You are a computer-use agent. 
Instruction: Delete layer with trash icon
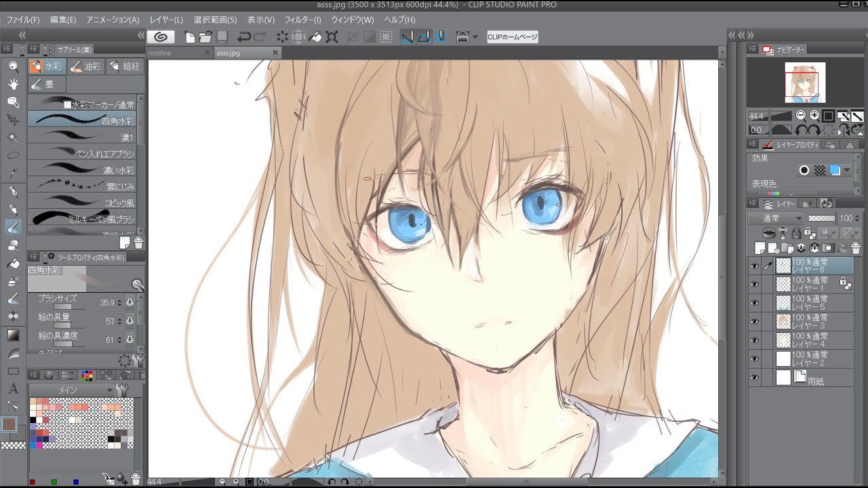pos(856,248)
